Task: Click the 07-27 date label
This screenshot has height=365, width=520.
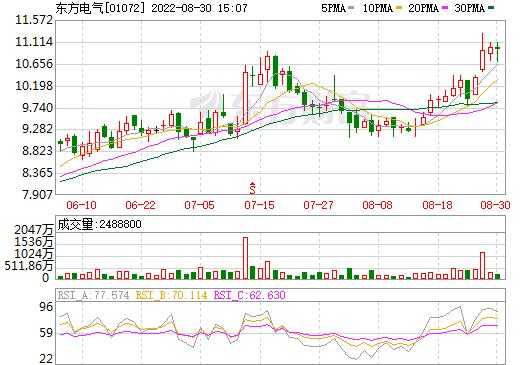Action: click(x=318, y=205)
